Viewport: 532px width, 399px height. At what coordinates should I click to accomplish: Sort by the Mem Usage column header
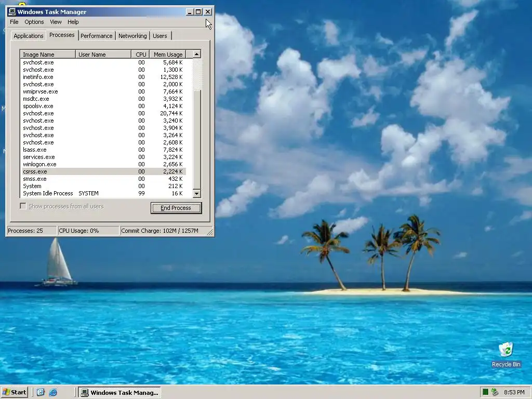(x=168, y=54)
